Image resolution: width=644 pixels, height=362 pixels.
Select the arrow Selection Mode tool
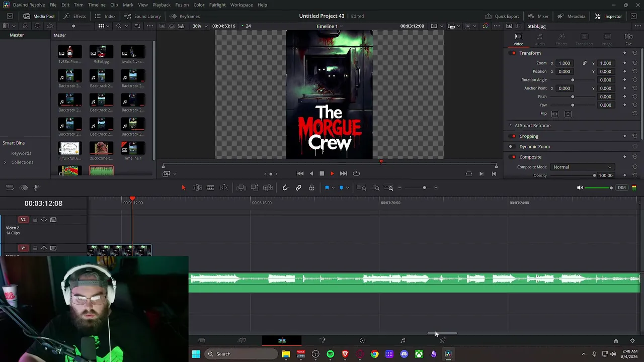[183, 188]
